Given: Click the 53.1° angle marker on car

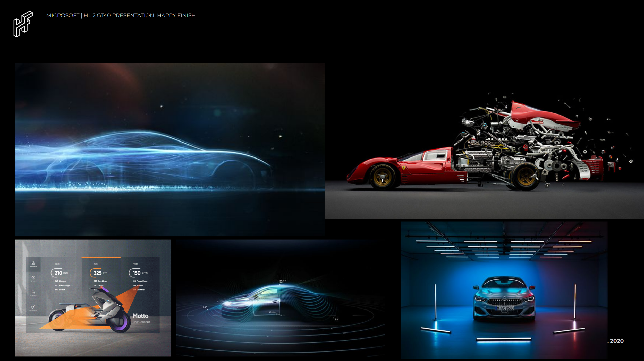Looking at the screenshot, I should click(x=282, y=282).
